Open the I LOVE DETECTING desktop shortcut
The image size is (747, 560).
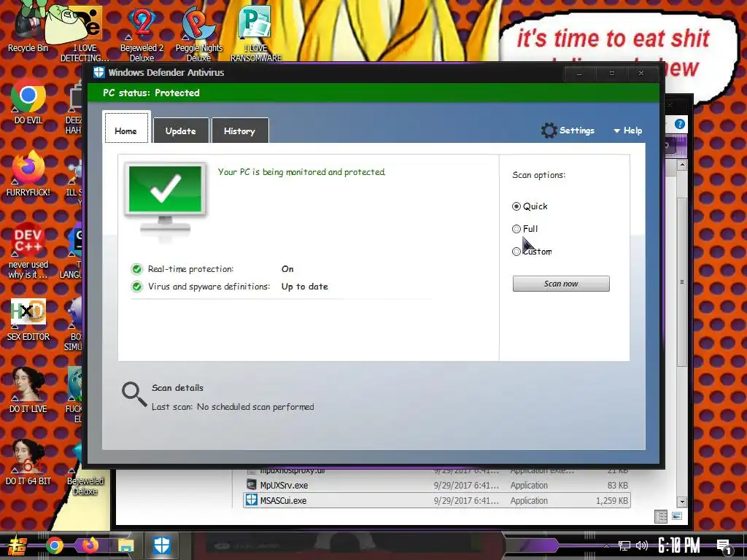pyautogui.click(x=85, y=32)
